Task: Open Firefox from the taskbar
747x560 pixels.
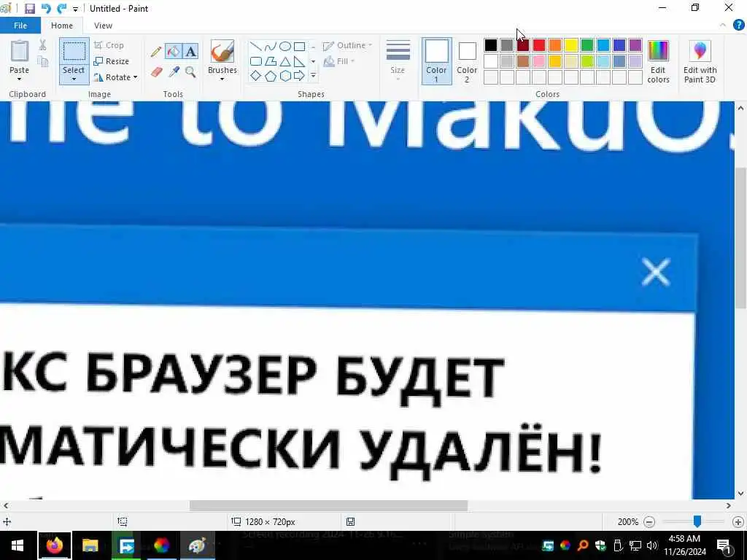Action: (x=54, y=545)
